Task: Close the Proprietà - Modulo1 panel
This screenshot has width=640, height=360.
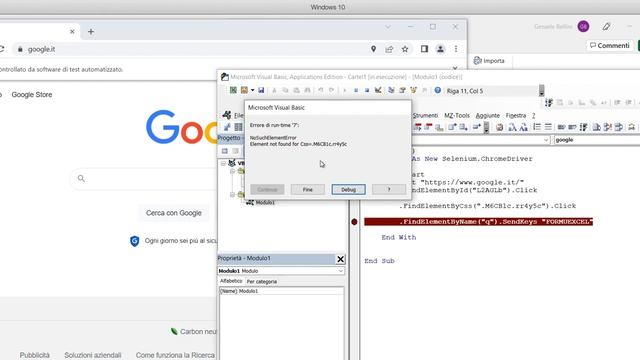Action: pos(340,259)
